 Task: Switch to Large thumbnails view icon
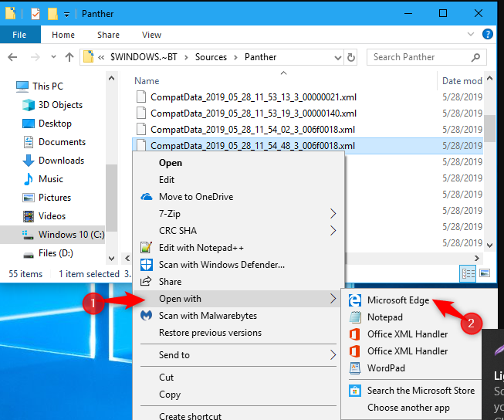pos(485,273)
